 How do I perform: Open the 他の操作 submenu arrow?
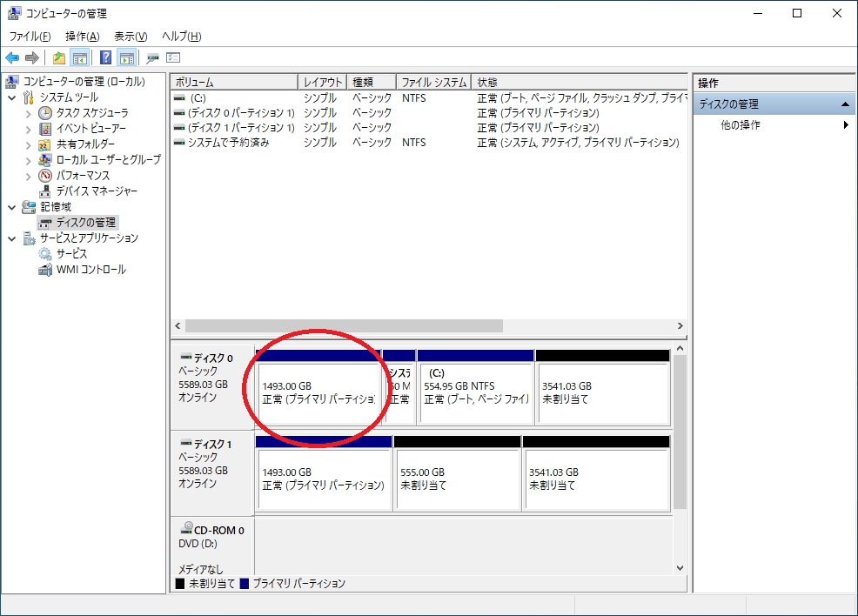[x=846, y=124]
